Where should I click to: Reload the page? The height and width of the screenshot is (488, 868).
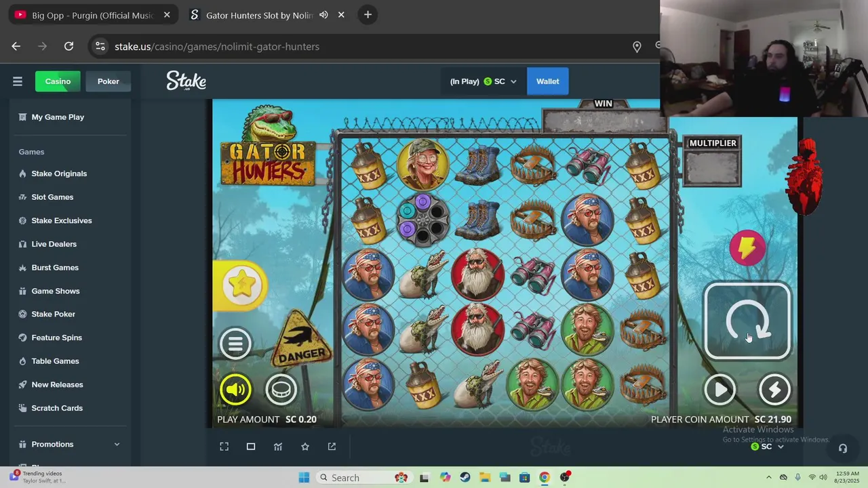68,46
